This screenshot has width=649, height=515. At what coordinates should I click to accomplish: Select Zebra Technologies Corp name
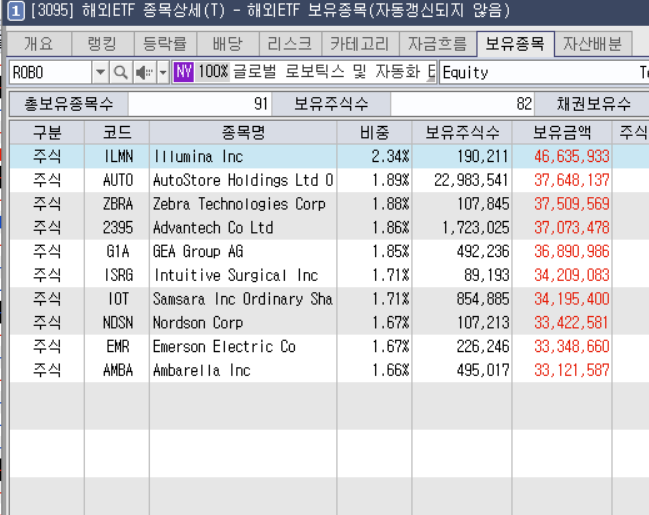(239, 204)
